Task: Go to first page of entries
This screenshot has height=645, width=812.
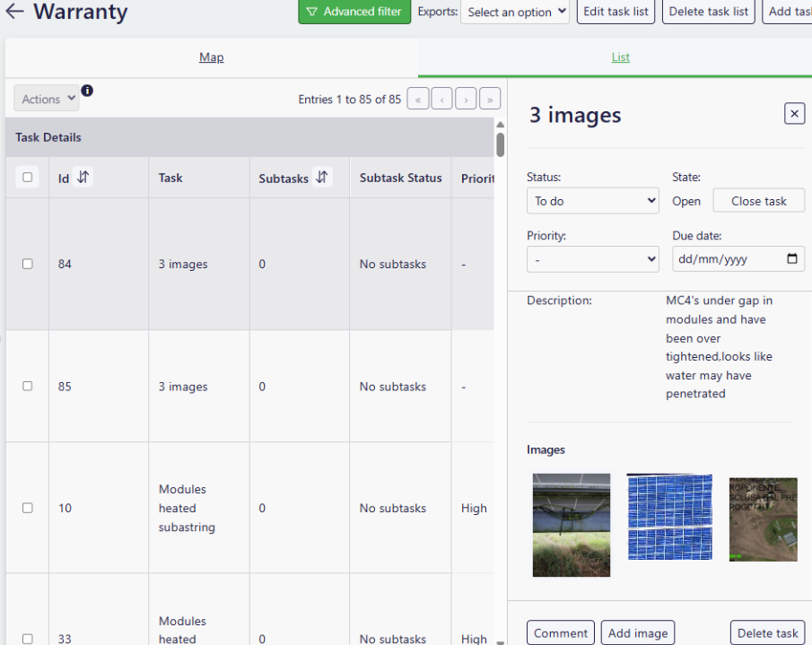Action: 417,99
